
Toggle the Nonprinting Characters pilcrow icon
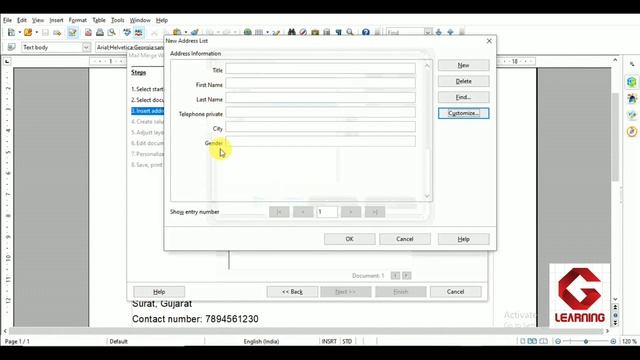[x=338, y=32]
